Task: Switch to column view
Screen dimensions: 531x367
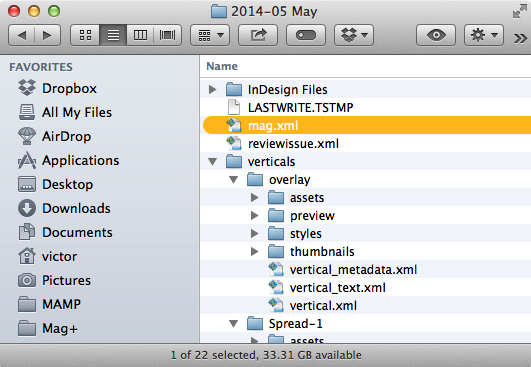Action: tap(140, 35)
